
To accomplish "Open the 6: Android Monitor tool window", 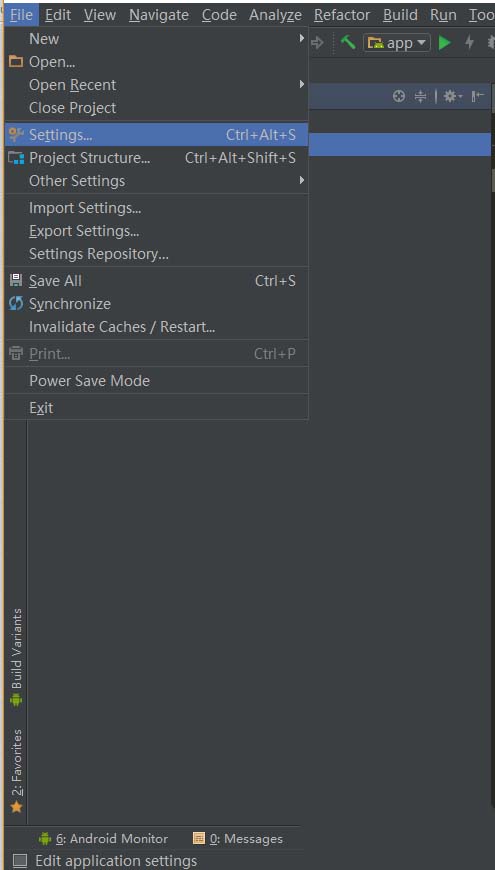I will coord(103,838).
